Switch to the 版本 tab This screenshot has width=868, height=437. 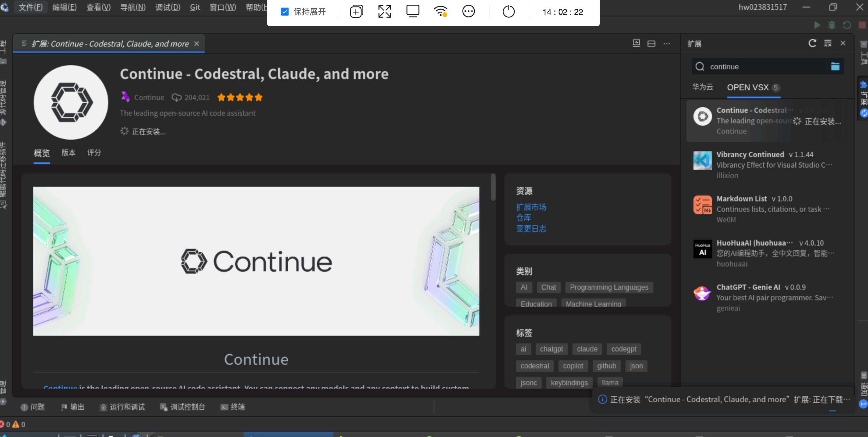click(68, 153)
